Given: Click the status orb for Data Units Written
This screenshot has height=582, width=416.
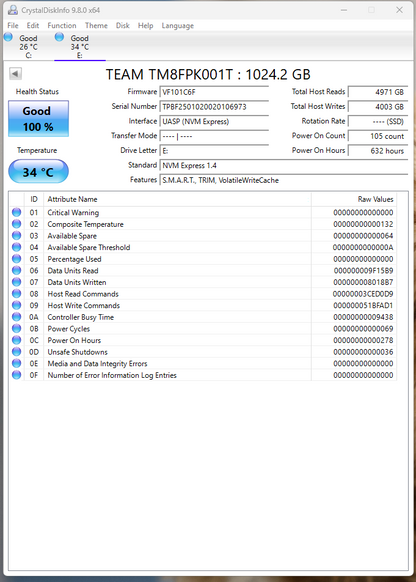Looking at the screenshot, I should click(x=16, y=282).
